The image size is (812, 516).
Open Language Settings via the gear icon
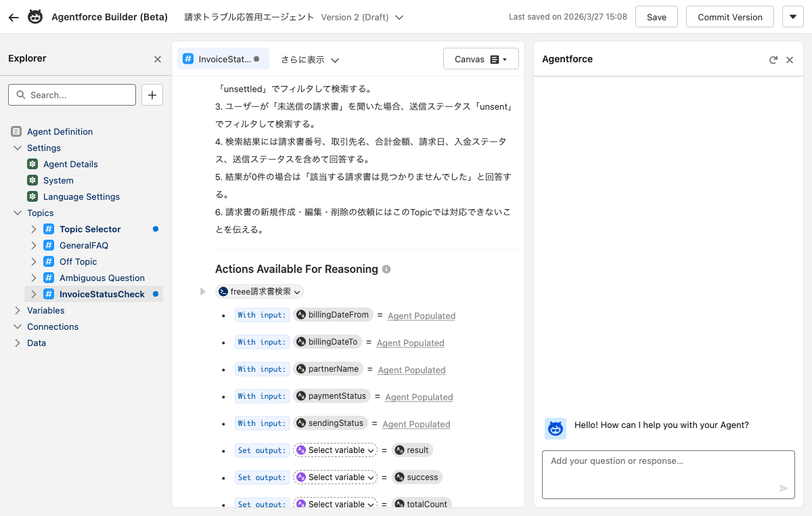pyautogui.click(x=32, y=196)
